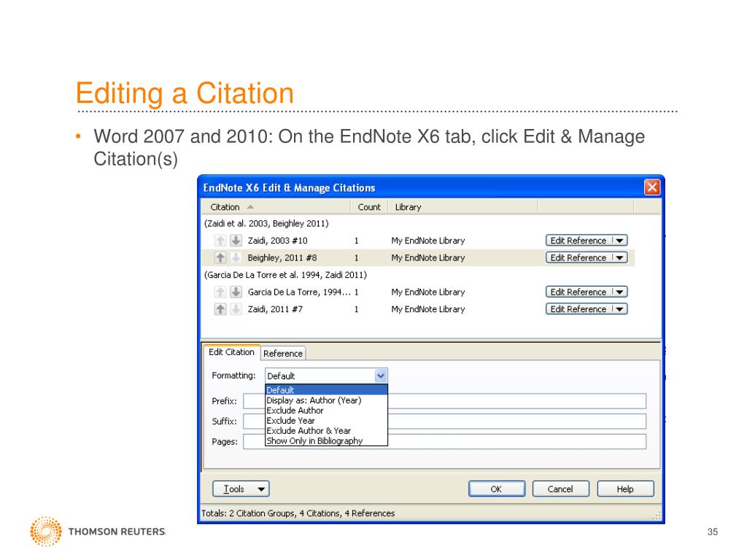Switch to the Reference tab
Image resolution: width=747 pixels, height=560 pixels.
283,354
